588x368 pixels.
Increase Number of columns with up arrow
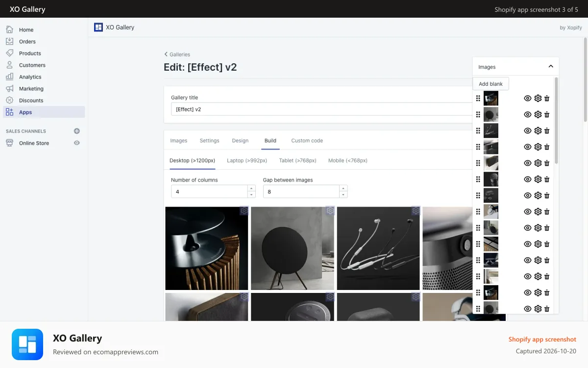click(251, 188)
